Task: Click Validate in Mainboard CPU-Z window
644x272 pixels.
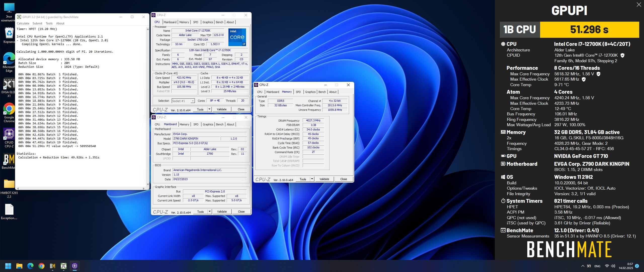Action: click(222, 212)
